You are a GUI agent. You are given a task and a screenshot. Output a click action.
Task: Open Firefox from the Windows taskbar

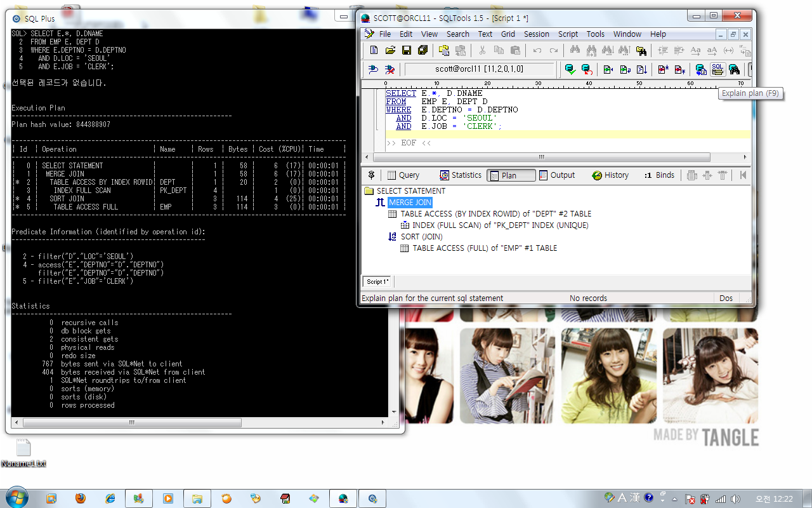[x=80, y=498]
